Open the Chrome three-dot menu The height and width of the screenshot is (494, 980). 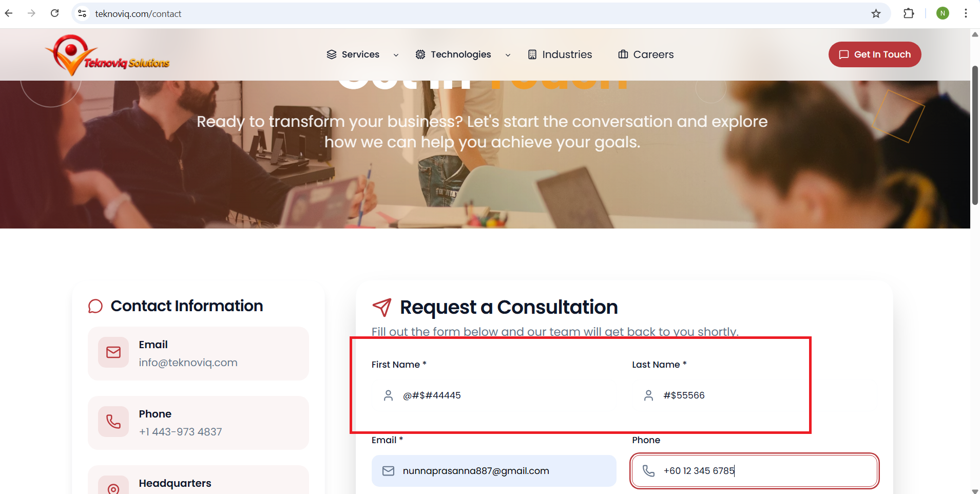(966, 13)
